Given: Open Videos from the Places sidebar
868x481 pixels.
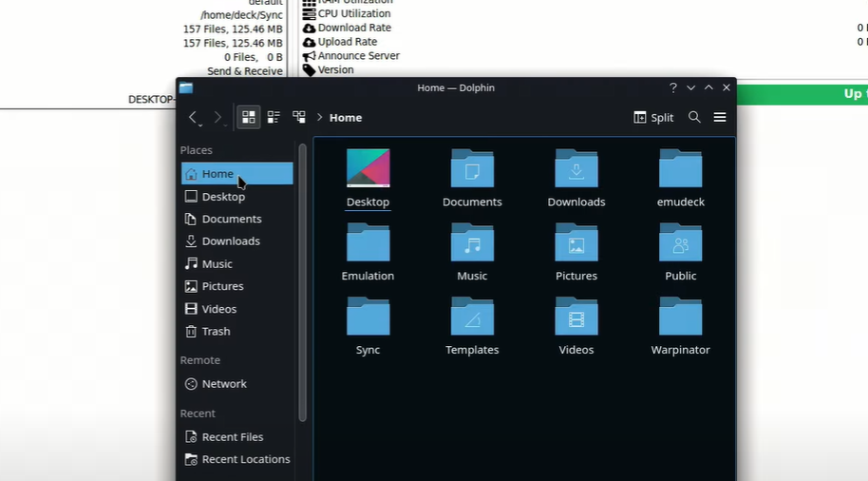Looking at the screenshot, I should coord(236,309).
